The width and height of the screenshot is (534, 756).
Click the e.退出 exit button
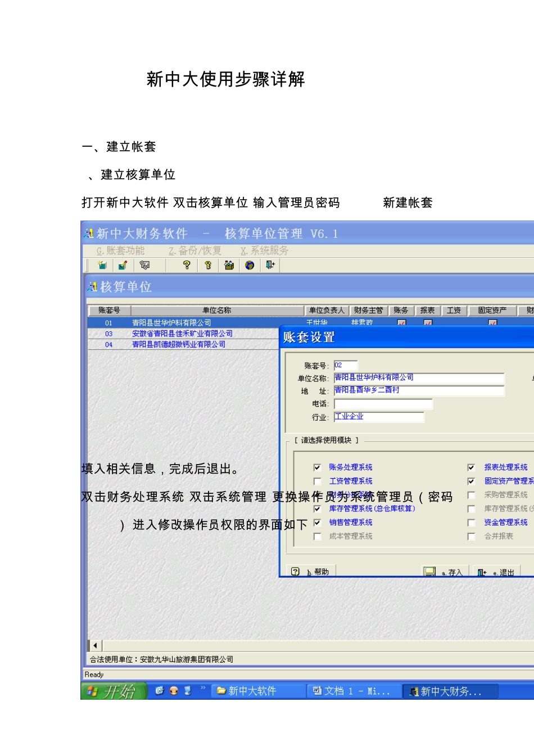pyautogui.click(x=496, y=571)
